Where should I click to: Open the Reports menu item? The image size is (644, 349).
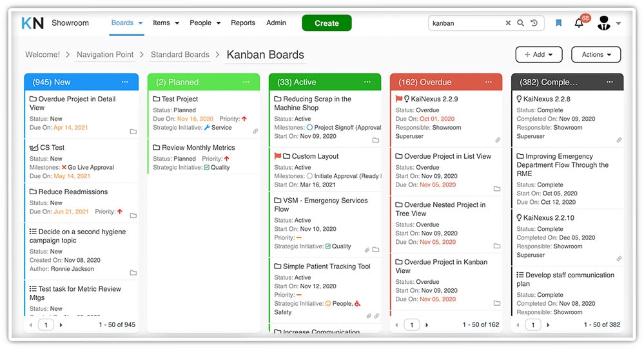243,23
